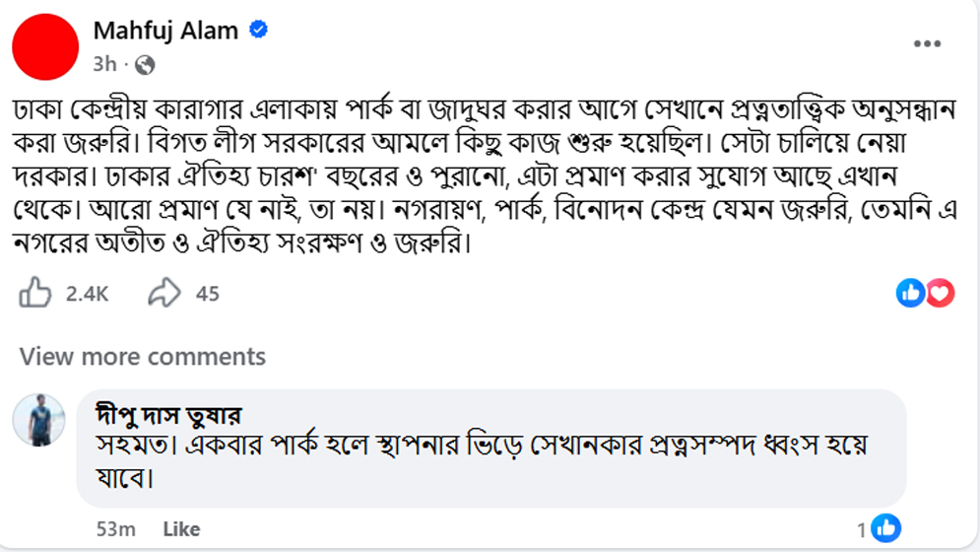The width and height of the screenshot is (980, 552).
Task: Click the share arrow icon
Action: tap(164, 293)
